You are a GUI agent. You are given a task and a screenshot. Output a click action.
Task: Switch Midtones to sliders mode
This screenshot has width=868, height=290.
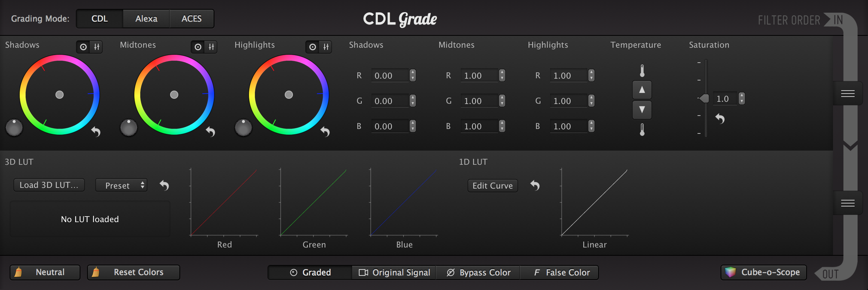(211, 47)
